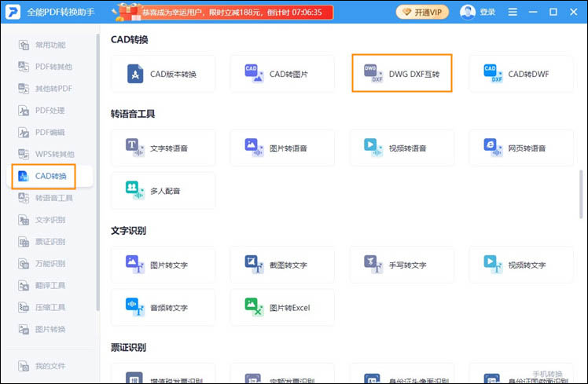Select 文字识别 sidebar item
The height and width of the screenshot is (384, 588).
[50, 220]
